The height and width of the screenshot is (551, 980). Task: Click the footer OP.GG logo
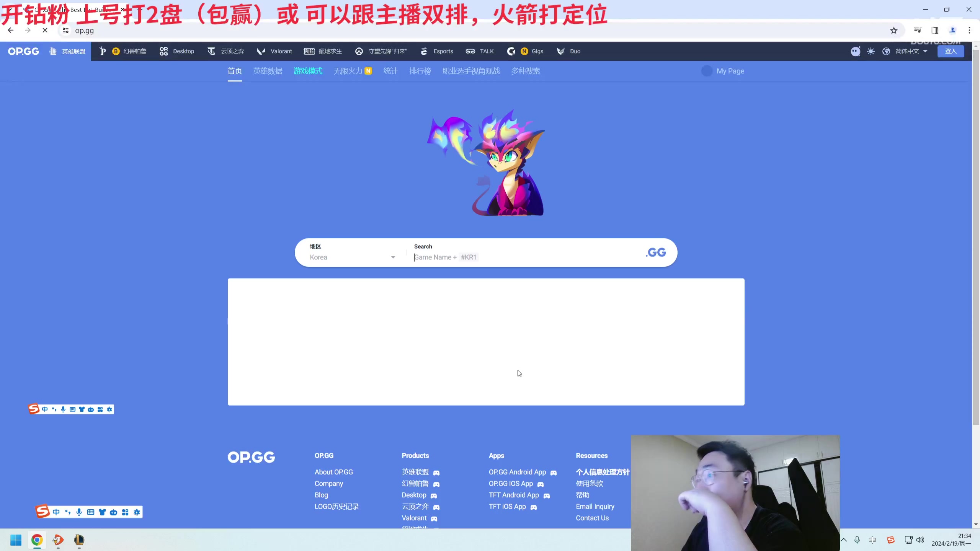click(x=251, y=457)
